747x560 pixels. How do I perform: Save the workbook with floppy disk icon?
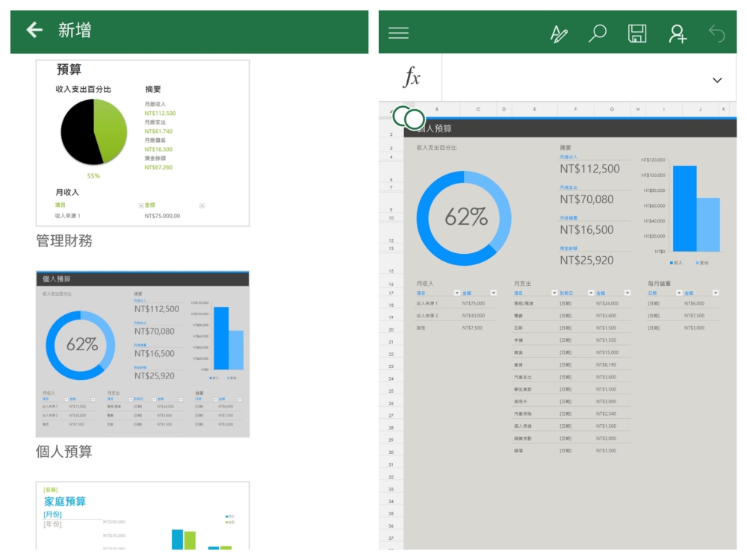pyautogui.click(x=637, y=33)
